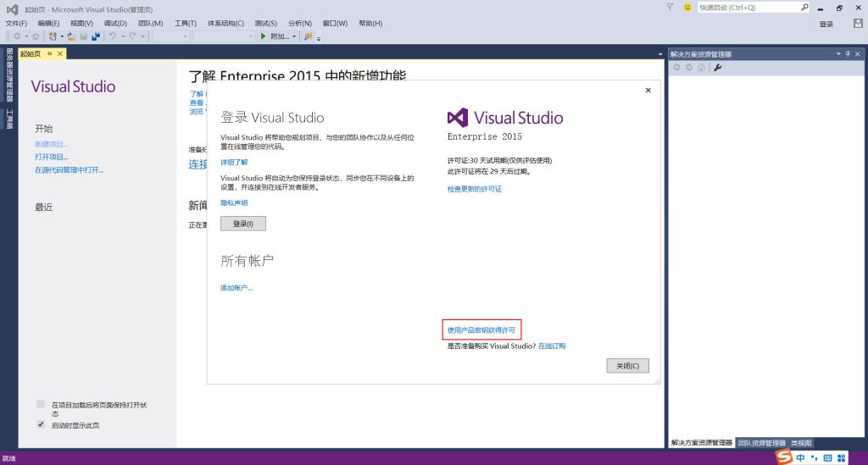Click the Sogou punctuation mode icon
The height and width of the screenshot is (465, 868).
tap(814, 458)
